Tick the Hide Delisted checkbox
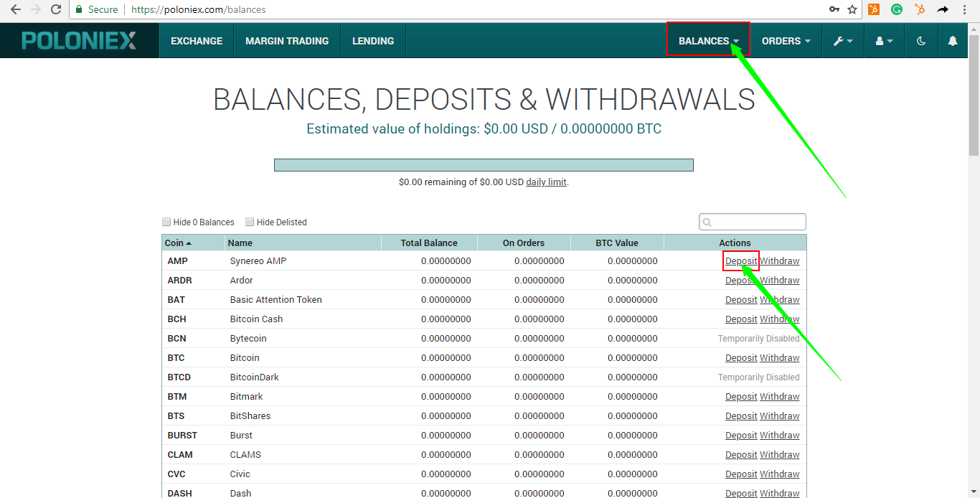The height and width of the screenshot is (498, 980). (250, 222)
